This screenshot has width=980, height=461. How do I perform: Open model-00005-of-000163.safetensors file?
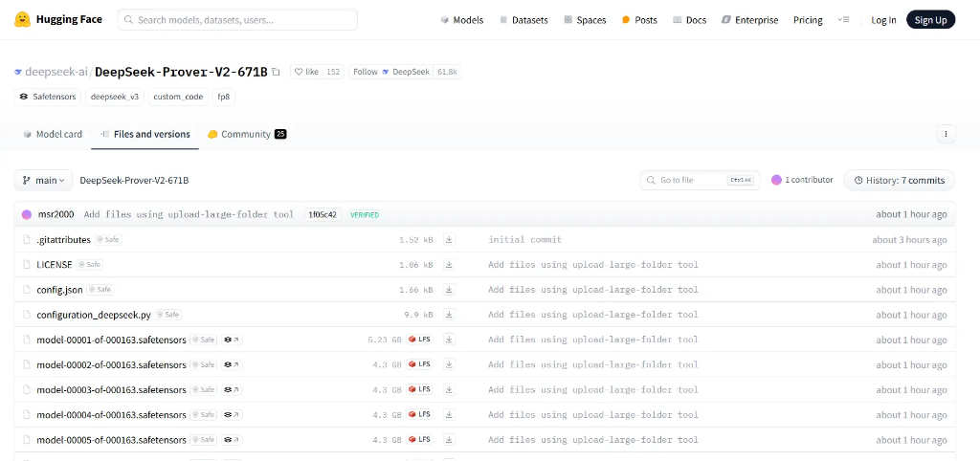click(x=111, y=440)
